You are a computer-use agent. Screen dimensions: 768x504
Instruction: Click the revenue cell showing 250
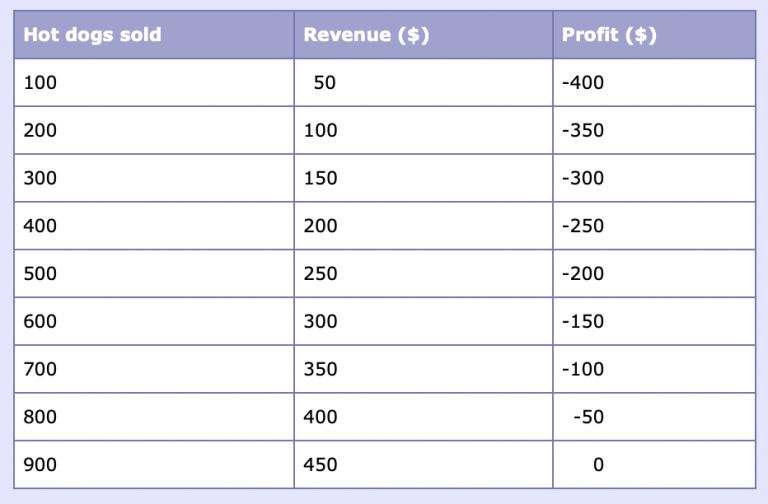321,274
